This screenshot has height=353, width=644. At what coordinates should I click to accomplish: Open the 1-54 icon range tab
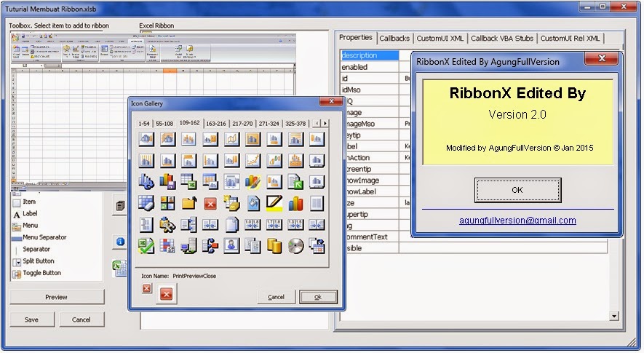click(x=144, y=123)
